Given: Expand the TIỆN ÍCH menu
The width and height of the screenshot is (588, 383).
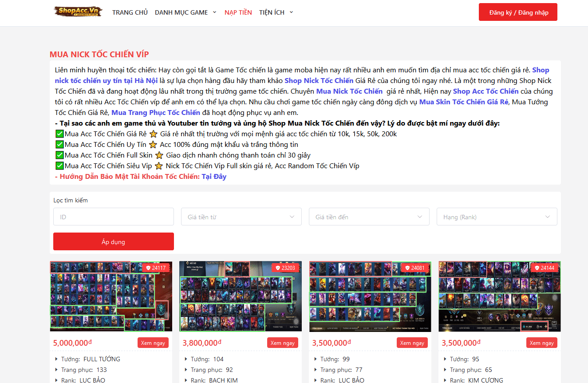Looking at the screenshot, I should [x=276, y=12].
